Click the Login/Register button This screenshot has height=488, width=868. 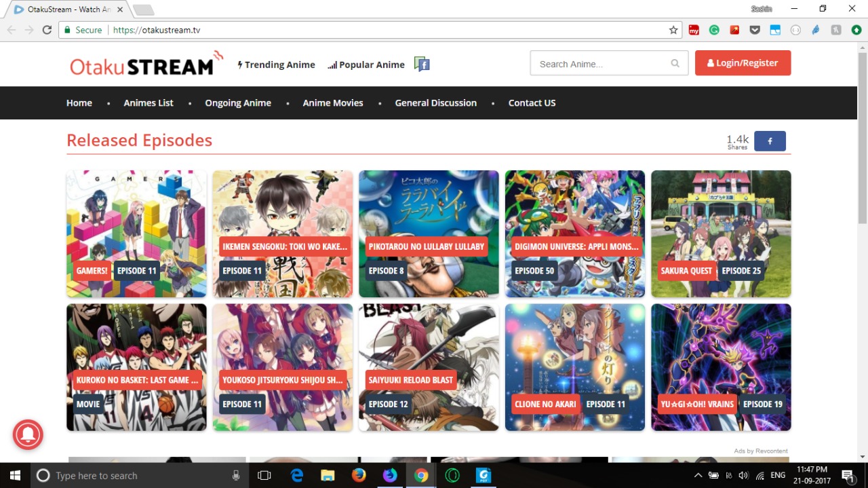click(743, 63)
